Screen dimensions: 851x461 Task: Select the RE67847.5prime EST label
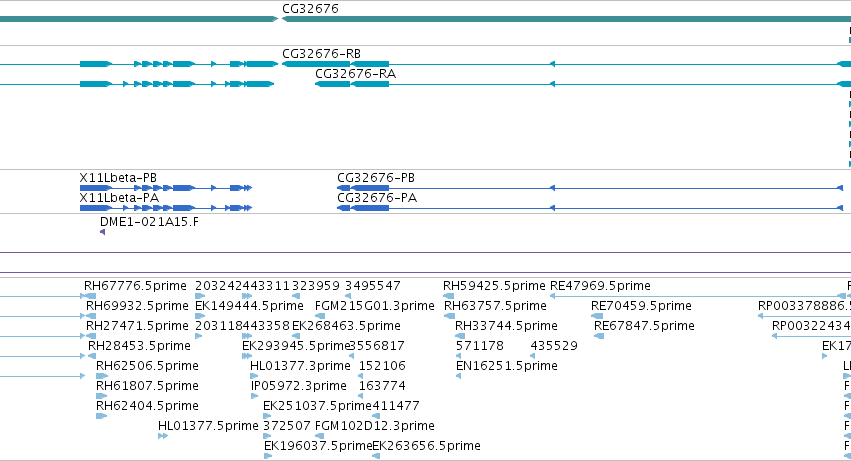[644, 326]
